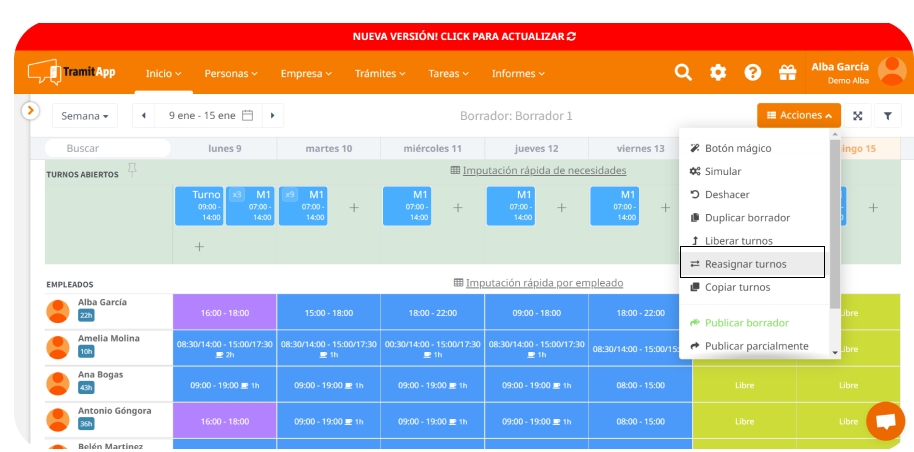Click the new version update banner
Image resolution: width=914 pixels, height=452 pixels.
coord(464,36)
